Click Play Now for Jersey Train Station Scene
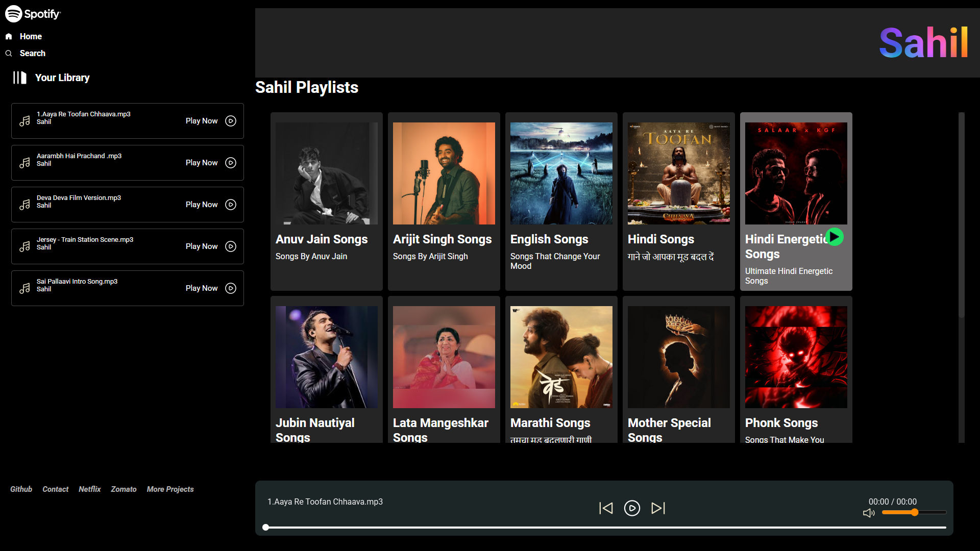 tap(202, 246)
